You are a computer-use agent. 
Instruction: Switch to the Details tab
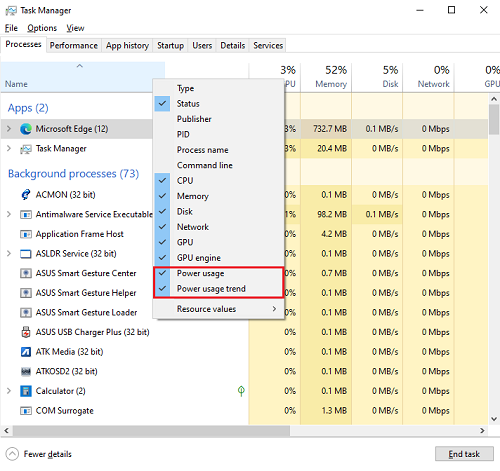point(233,45)
